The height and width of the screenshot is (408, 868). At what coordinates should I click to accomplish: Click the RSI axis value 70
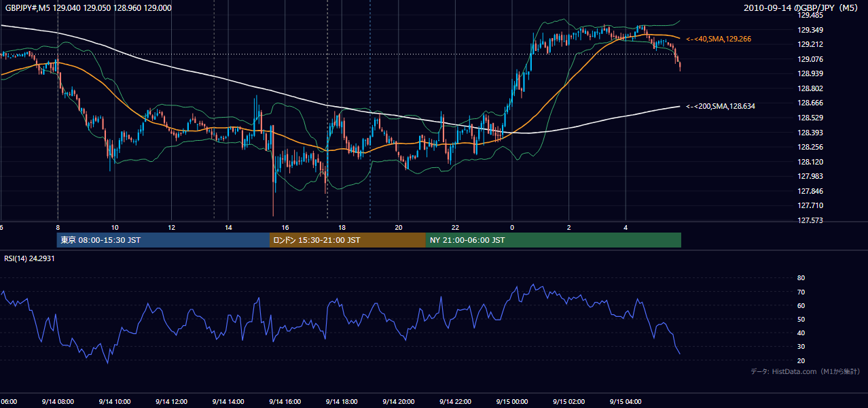coord(801,292)
